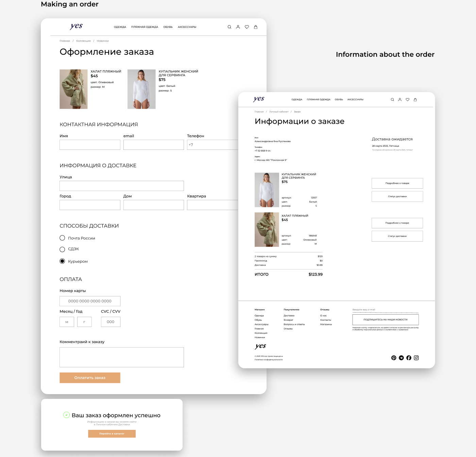Open wishlist heart icon in order-form header

point(247,27)
